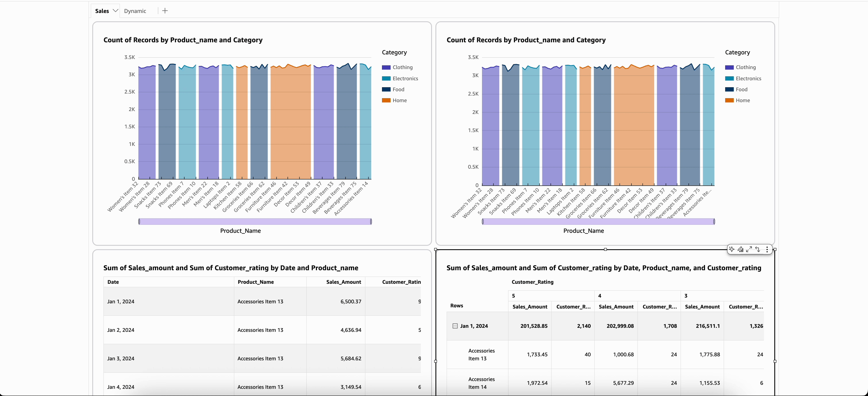
Task: Switch to the Dynamic tab
Action: tap(135, 11)
